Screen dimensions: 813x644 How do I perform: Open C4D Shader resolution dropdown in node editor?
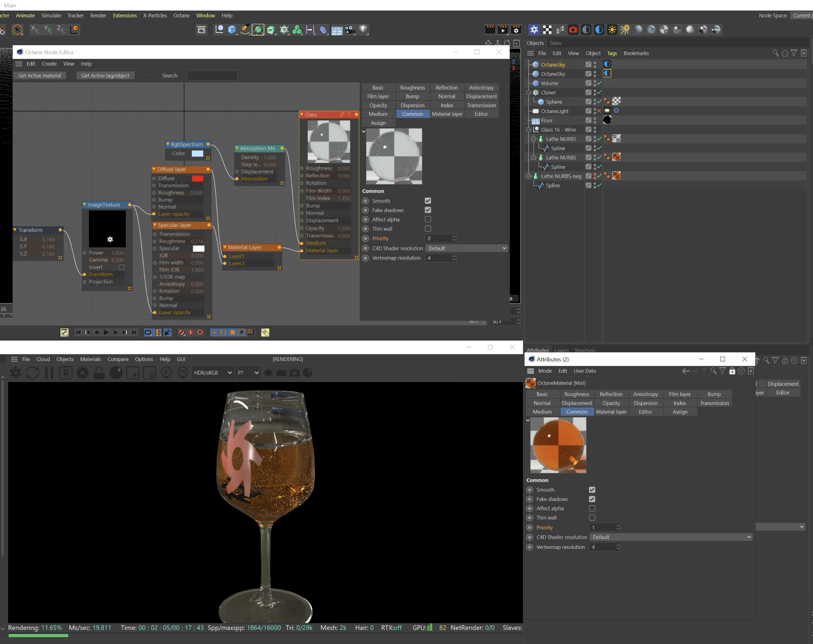tap(466, 248)
